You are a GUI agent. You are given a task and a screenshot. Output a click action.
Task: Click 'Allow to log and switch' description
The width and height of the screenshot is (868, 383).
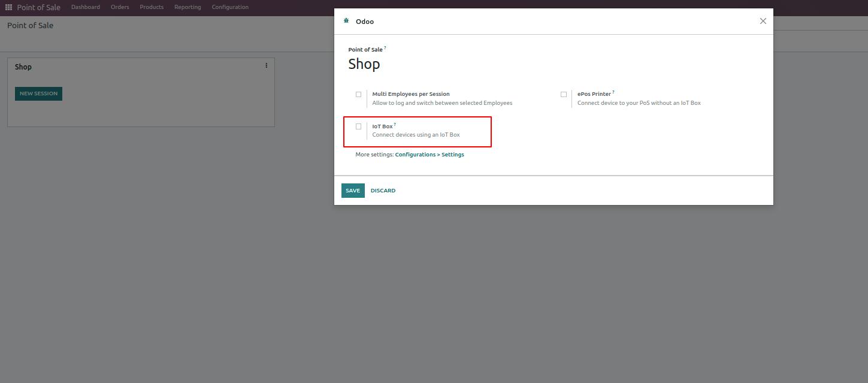[442, 103]
